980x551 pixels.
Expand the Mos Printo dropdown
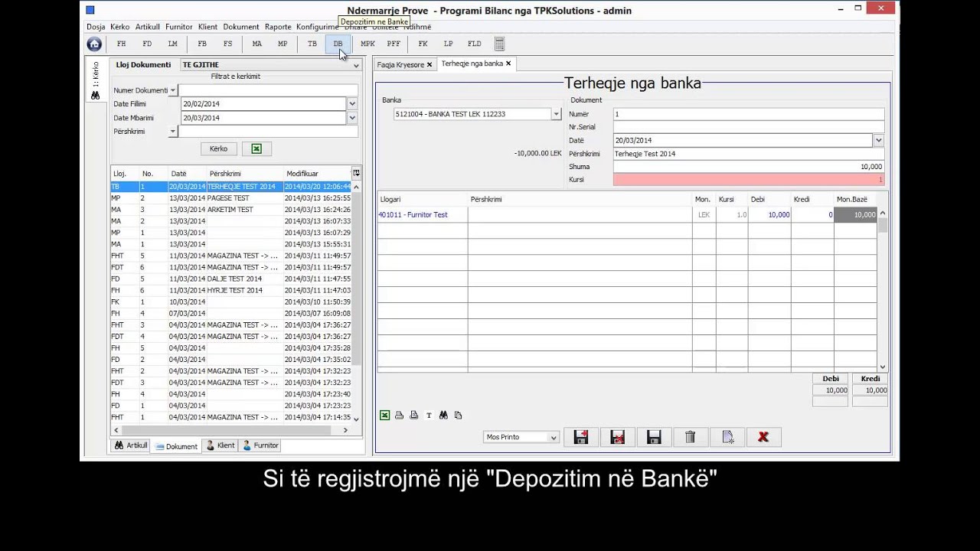click(x=554, y=438)
